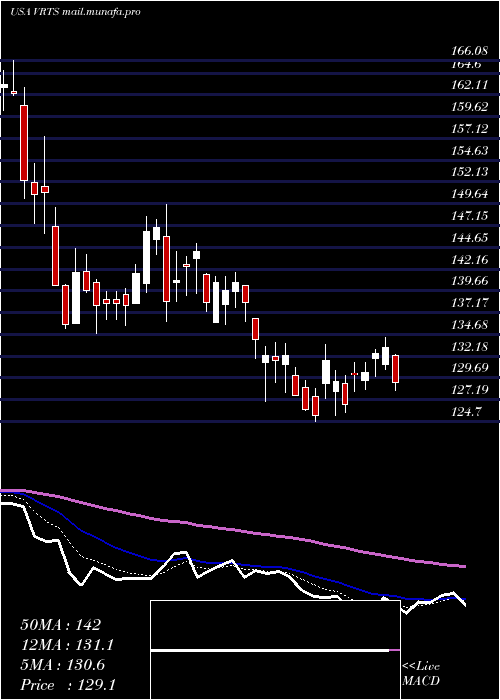
Task: Click the <<Live MACD label
Action: 421,674
